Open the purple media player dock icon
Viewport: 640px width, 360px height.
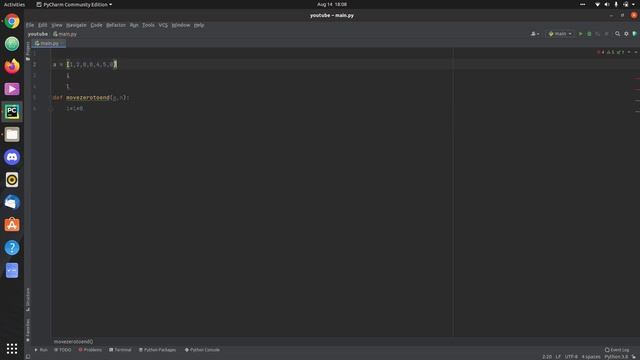tap(12, 89)
